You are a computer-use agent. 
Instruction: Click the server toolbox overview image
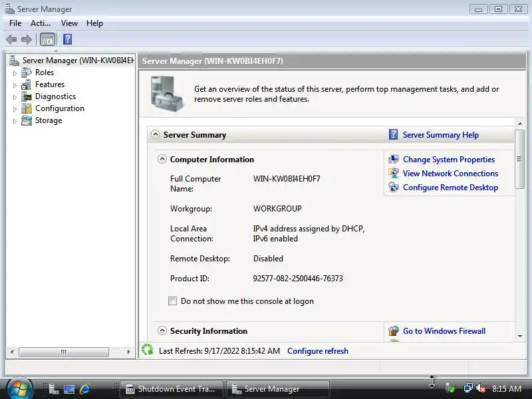[168, 94]
